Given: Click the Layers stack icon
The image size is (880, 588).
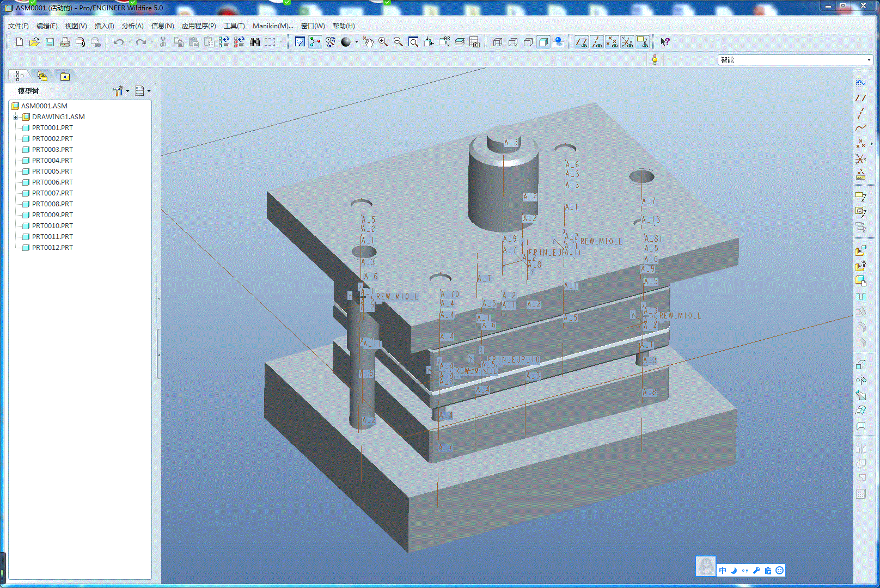Looking at the screenshot, I should (460, 42).
